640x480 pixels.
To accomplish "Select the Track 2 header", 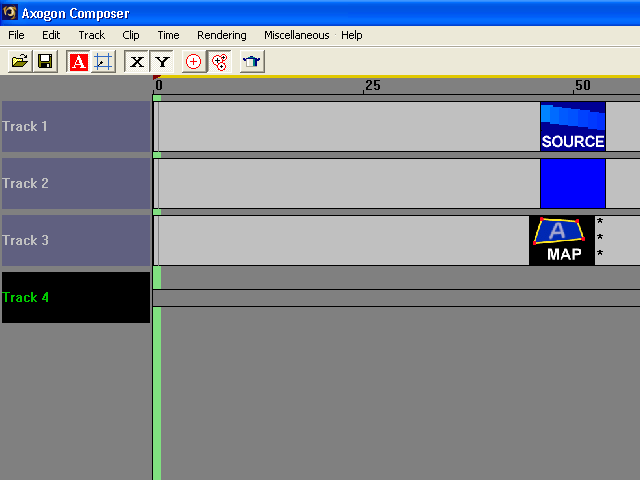I will [76, 184].
